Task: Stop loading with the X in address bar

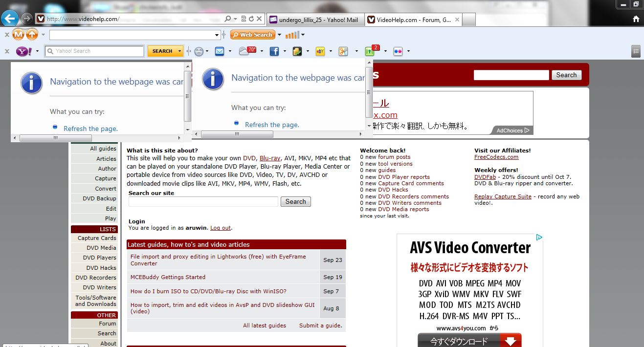Action: pos(259,19)
